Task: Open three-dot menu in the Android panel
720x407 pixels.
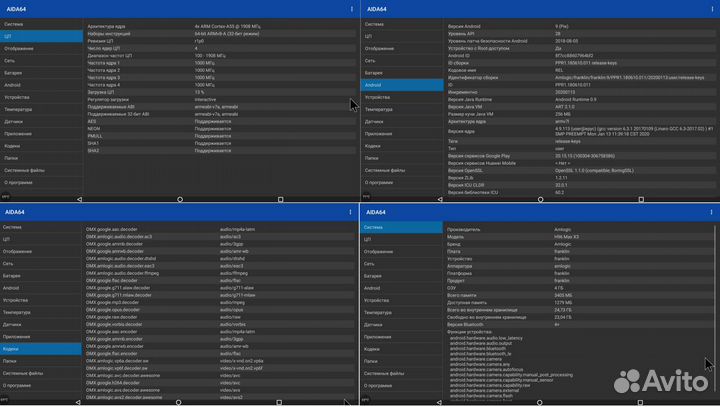Action: (x=711, y=9)
